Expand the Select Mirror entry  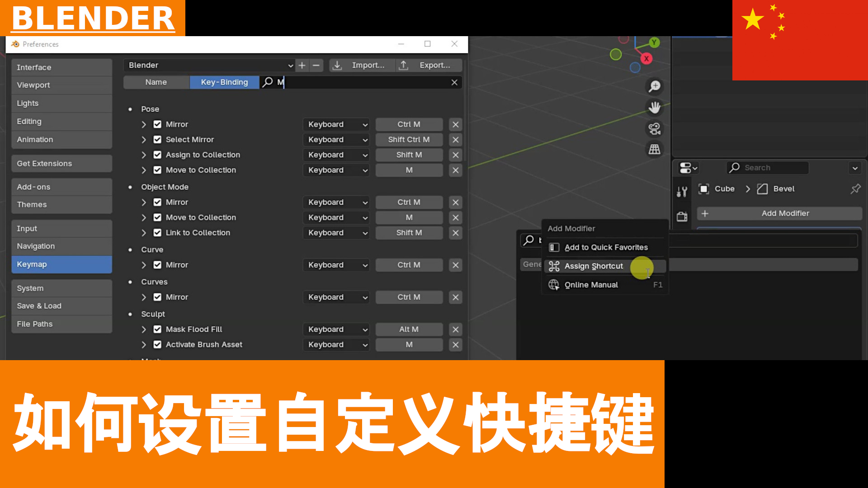[144, 140]
